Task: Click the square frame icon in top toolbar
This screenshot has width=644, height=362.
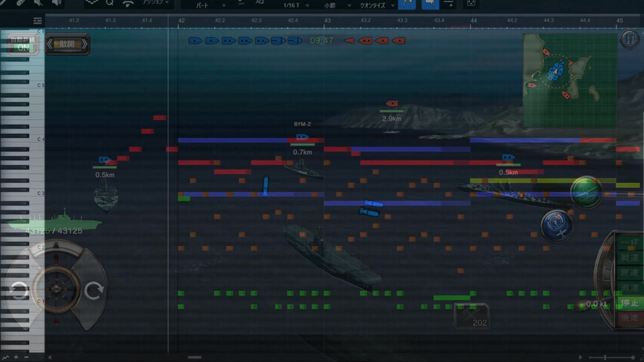Action: [x=471, y=3]
